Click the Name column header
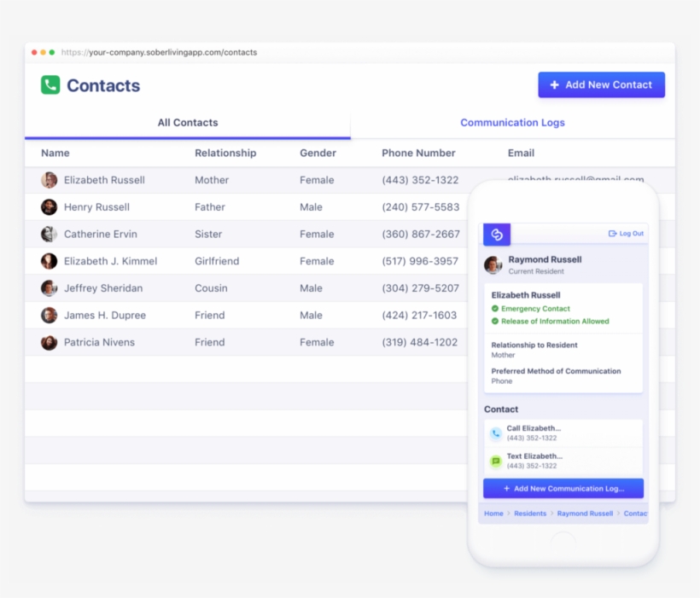Image resolution: width=700 pixels, height=598 pixels. pyautogui.click(x=55, y=153)
